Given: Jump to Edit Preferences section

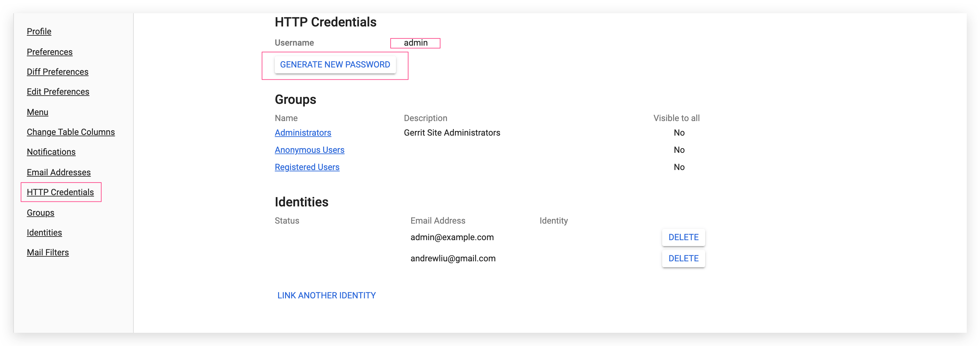Looking at the screenshot, I should [x=58, y=92].
